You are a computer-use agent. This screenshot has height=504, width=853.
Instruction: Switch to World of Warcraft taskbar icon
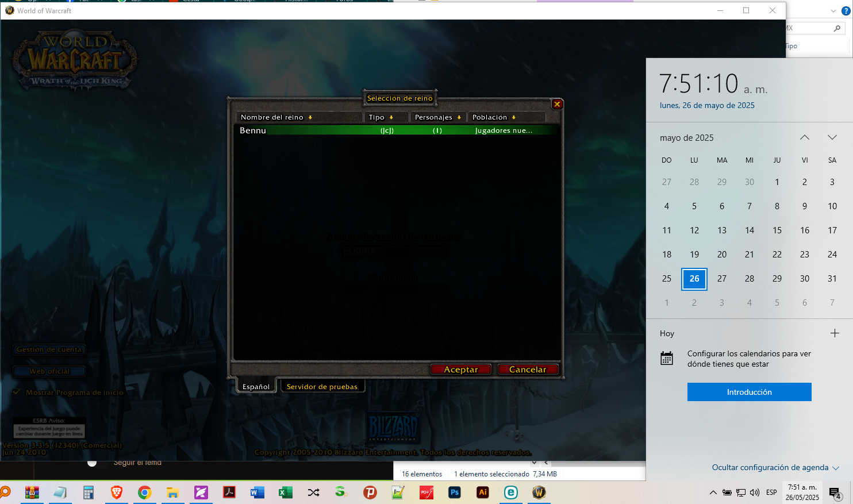point(539,493)
